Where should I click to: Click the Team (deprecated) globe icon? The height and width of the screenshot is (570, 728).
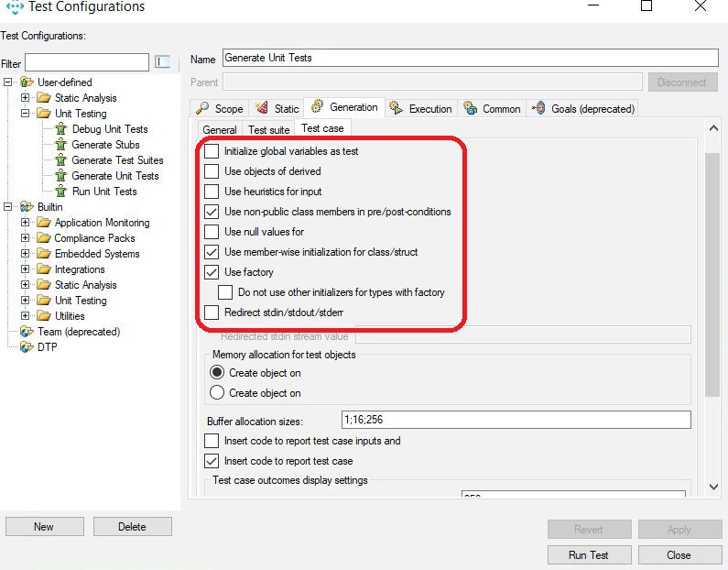(x=27, y=331)
